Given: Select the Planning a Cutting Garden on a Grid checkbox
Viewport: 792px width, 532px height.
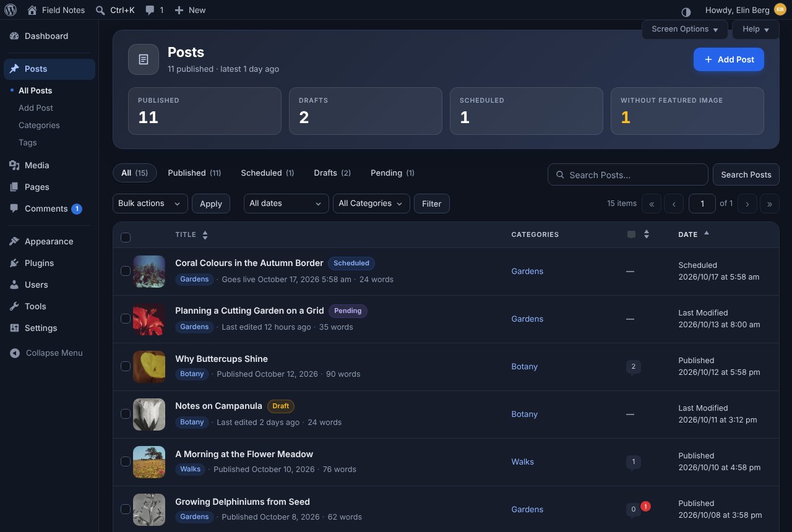Looking at the screenshot, I should [125, 319].
